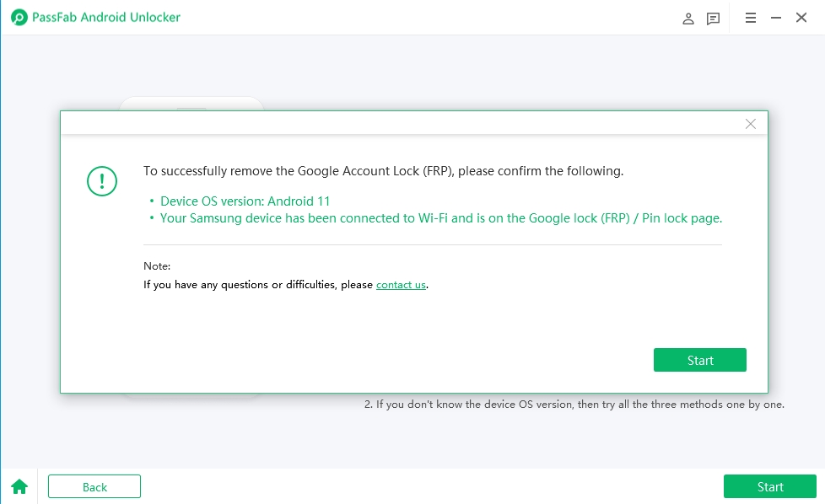The height and width of the screenshot is (504, 825).
Task: Open the contact us link
Action: (401, 285)
